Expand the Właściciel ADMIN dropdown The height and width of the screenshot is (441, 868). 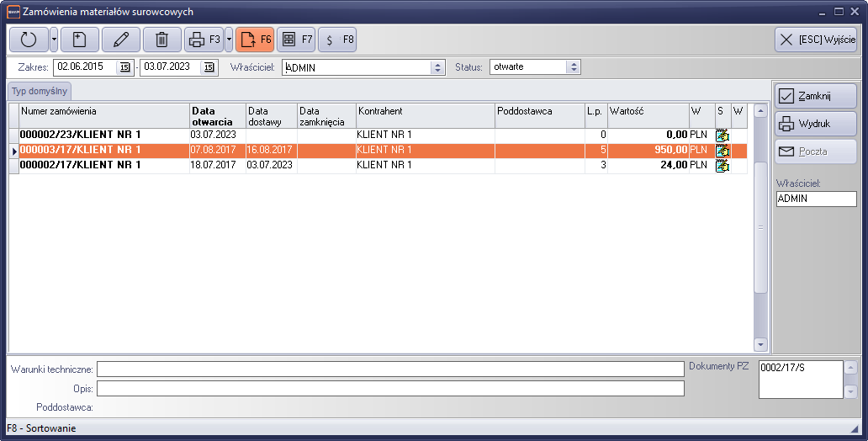coord(437,67)
